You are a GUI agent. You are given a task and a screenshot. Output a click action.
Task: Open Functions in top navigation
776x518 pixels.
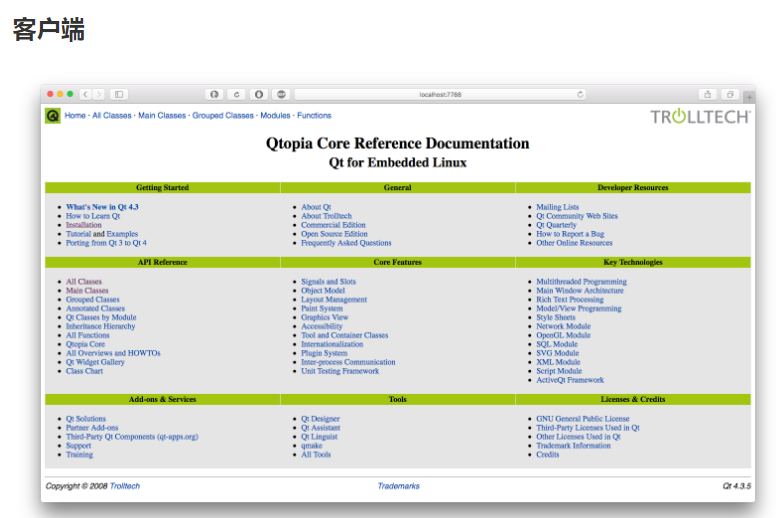coord(314,115)
